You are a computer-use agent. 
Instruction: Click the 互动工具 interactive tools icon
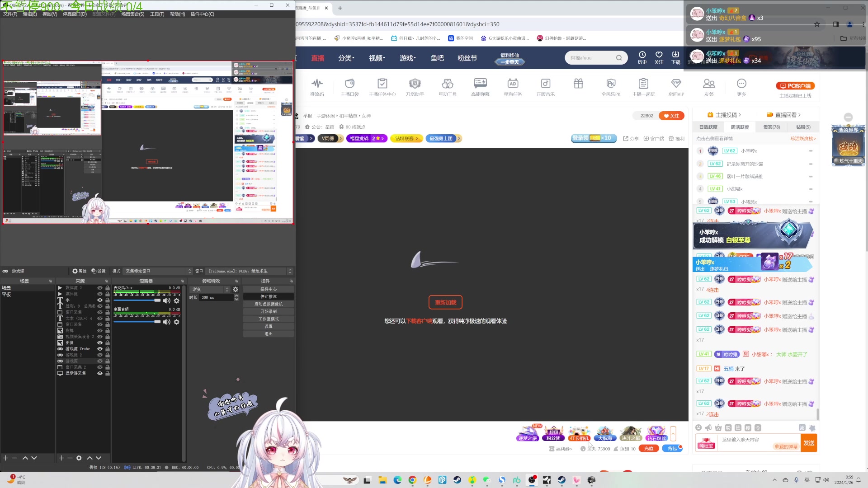pyautogui.click(x=448, y=84)
